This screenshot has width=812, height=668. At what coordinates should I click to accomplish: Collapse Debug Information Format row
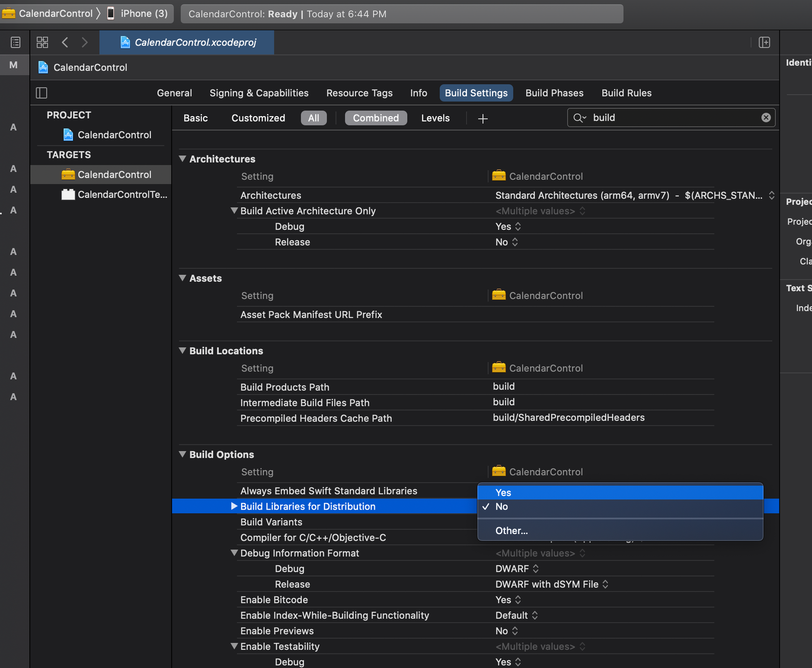(x=234, y=553)
